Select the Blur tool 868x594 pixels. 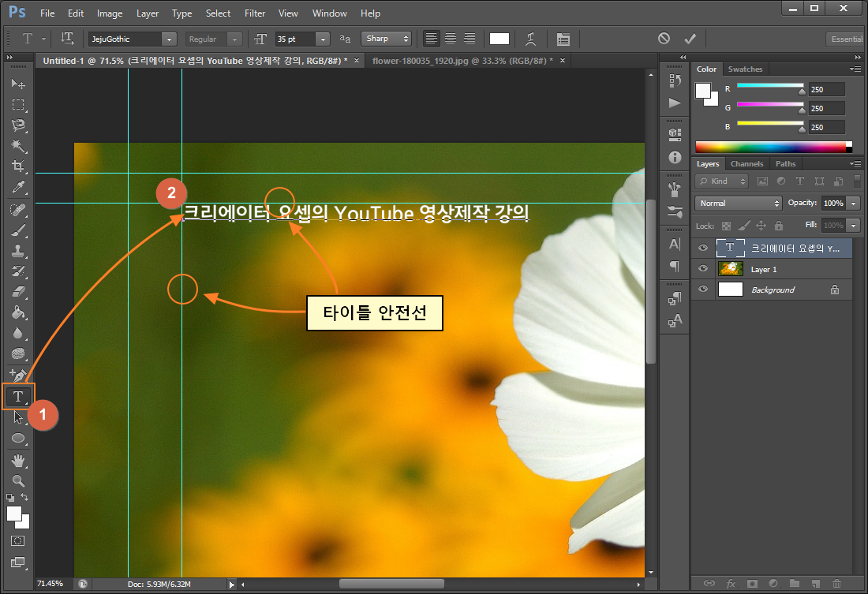(x=17, y=333)
